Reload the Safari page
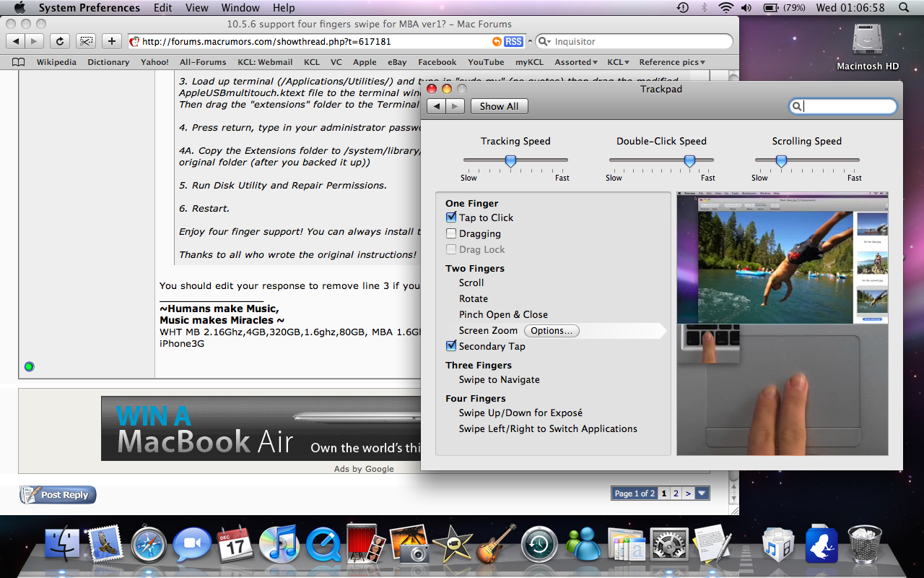The image size is (924, 578). 61,41
